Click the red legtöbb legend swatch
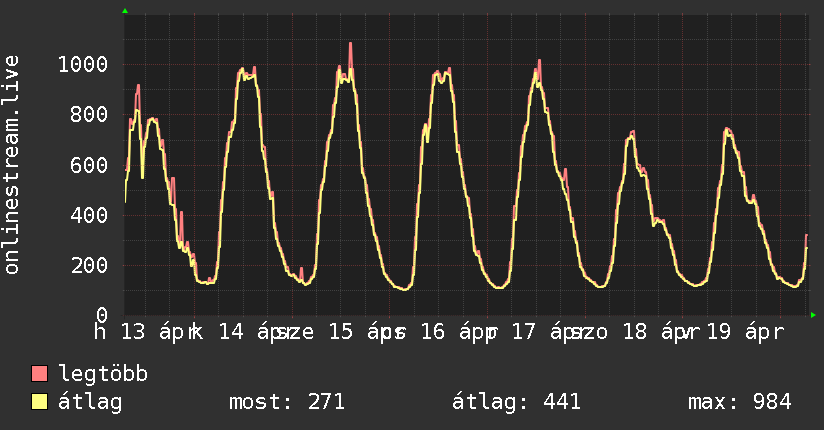This screenshot has height=430, width=824. coord(40,375)
